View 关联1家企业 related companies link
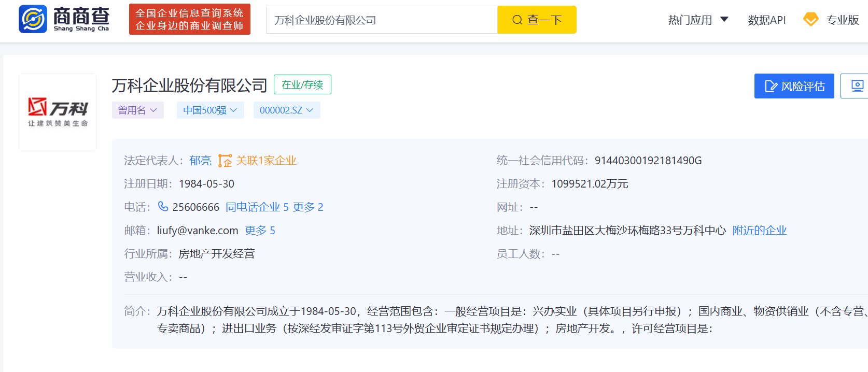The image size is (868, 372). [x=266, y=161]
